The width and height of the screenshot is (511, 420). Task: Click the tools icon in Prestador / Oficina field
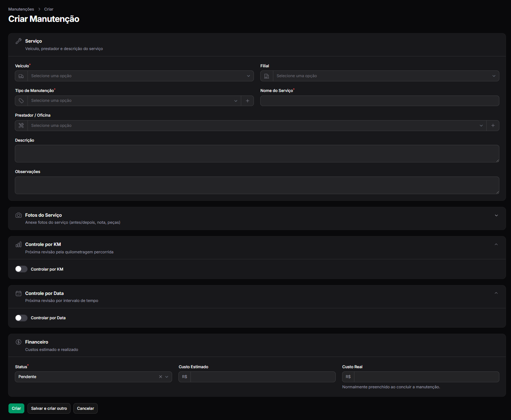[x=21, y=125]
